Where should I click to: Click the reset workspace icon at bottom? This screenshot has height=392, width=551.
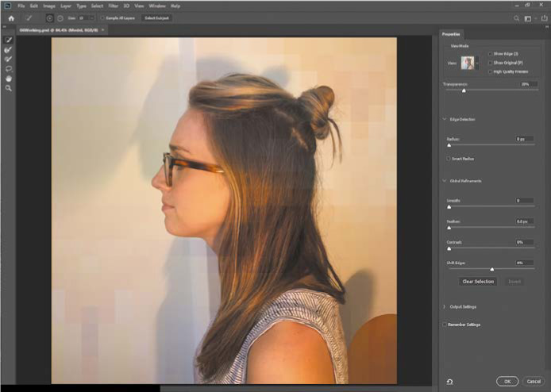(450, 381)
